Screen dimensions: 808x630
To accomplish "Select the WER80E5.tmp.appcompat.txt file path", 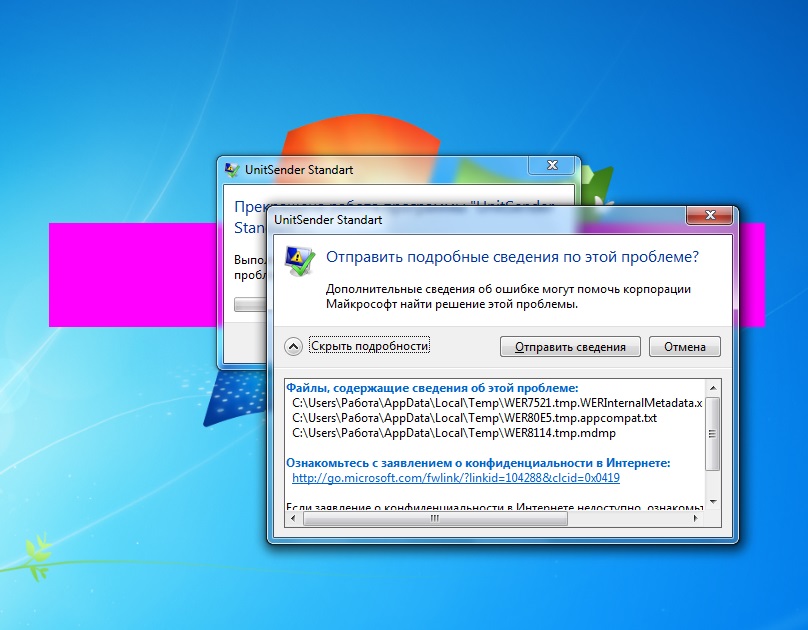I will [474, 418].
